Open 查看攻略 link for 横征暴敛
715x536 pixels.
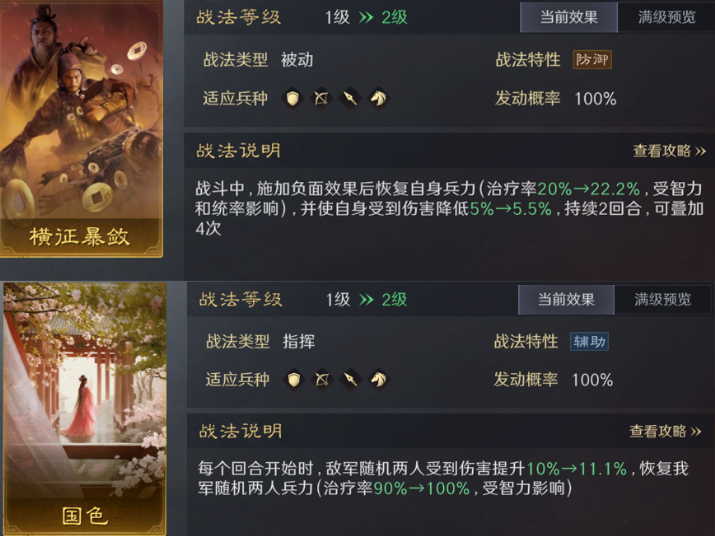669,151
